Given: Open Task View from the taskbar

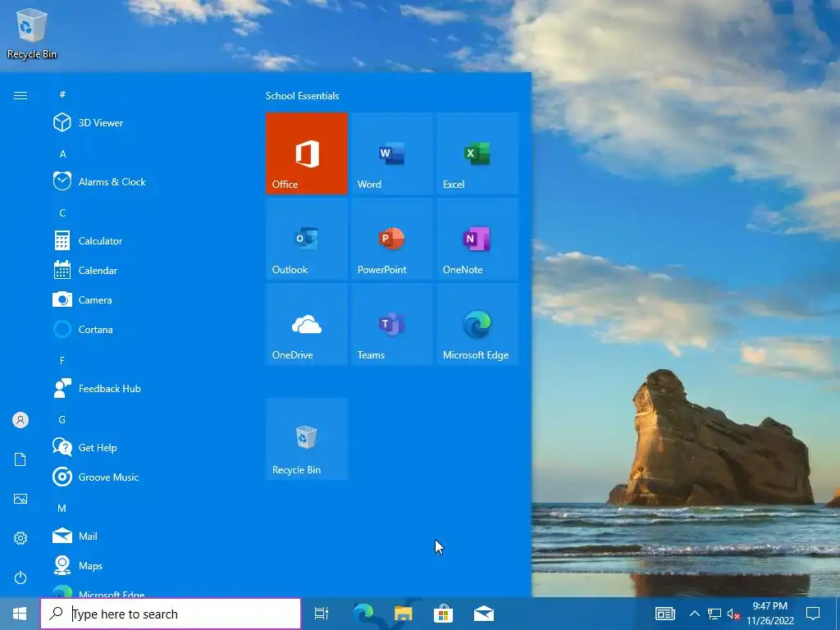Looking at the screenshot, I should pos(322,614).
